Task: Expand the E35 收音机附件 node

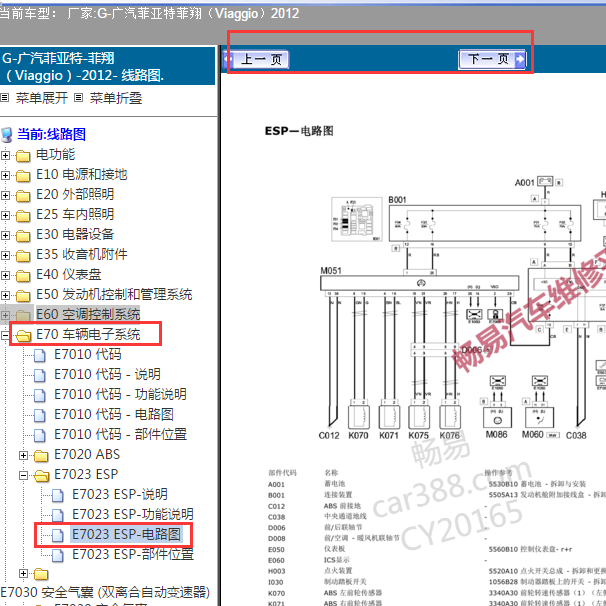Action: click(x=5, y=255)
